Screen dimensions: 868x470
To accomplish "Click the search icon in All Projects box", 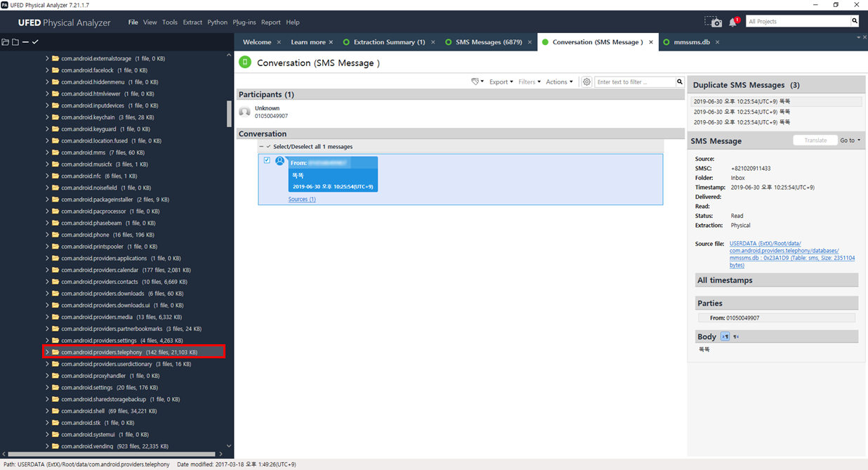I will pyautogui.click(x=855, y=21).
